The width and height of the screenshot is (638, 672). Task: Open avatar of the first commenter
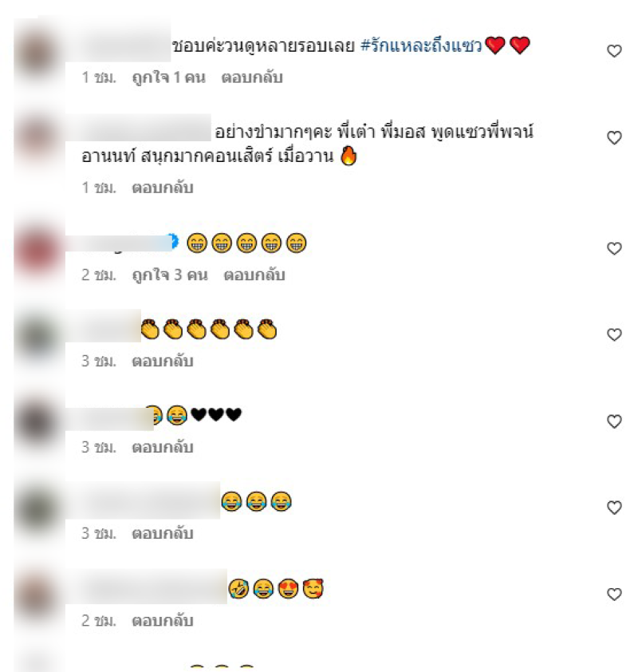pyautogui.click(x=37, y=55)
